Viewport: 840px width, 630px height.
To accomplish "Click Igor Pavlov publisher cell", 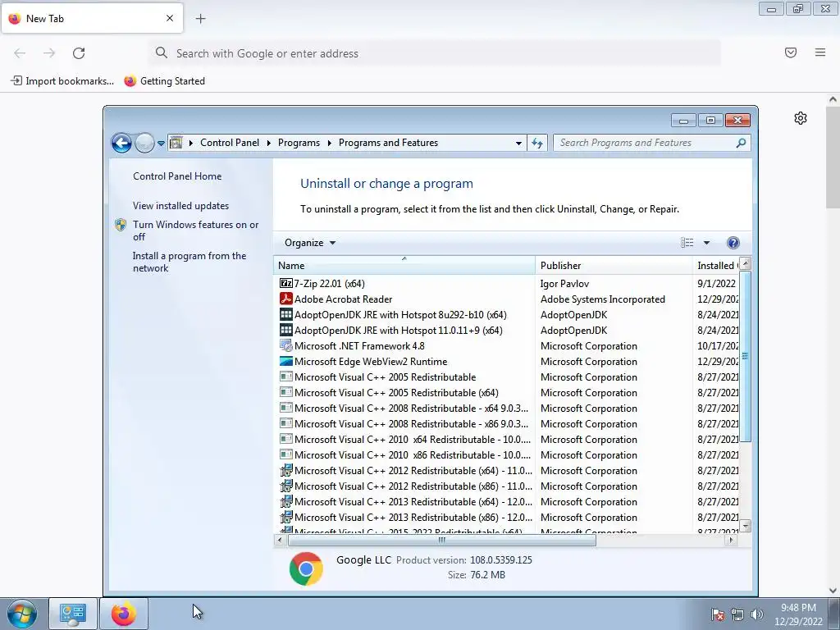I will [x=564, y=283].
